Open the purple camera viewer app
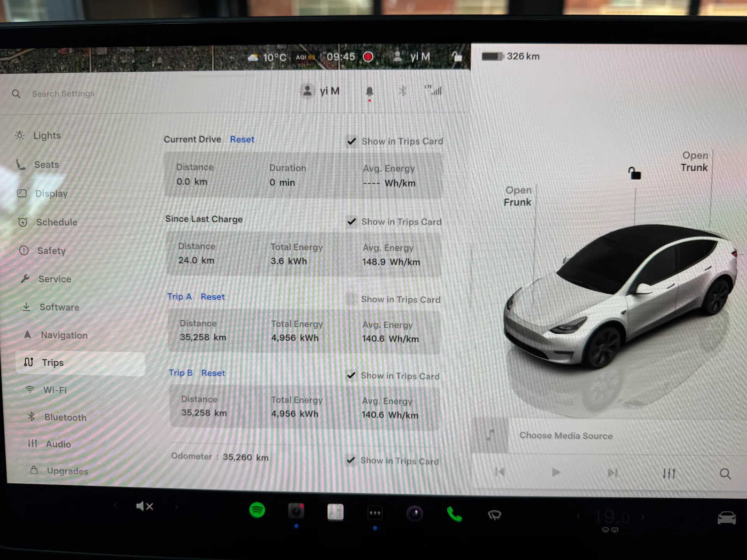 (415, 513)
